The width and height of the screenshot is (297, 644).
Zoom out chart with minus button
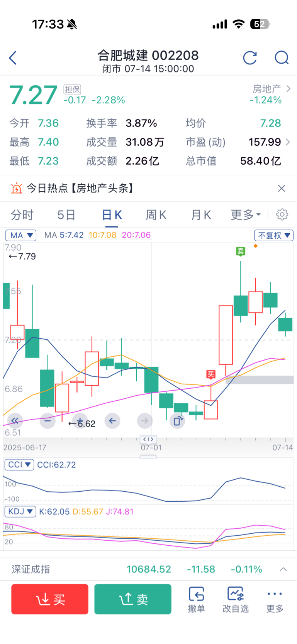pos(48,421)
